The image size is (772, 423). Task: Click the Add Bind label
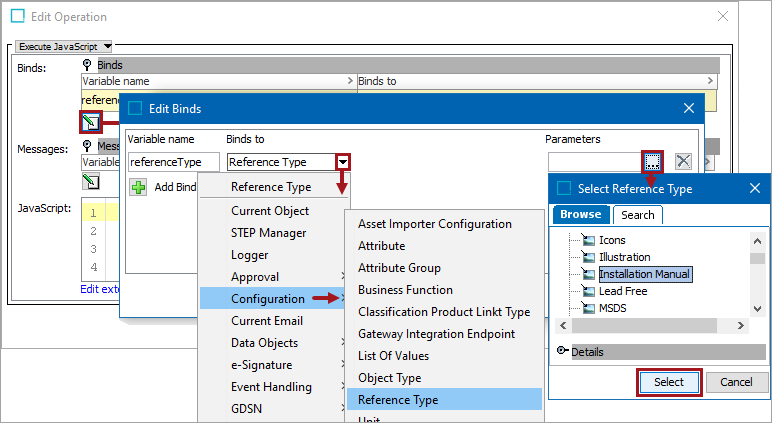coord(175,187)
